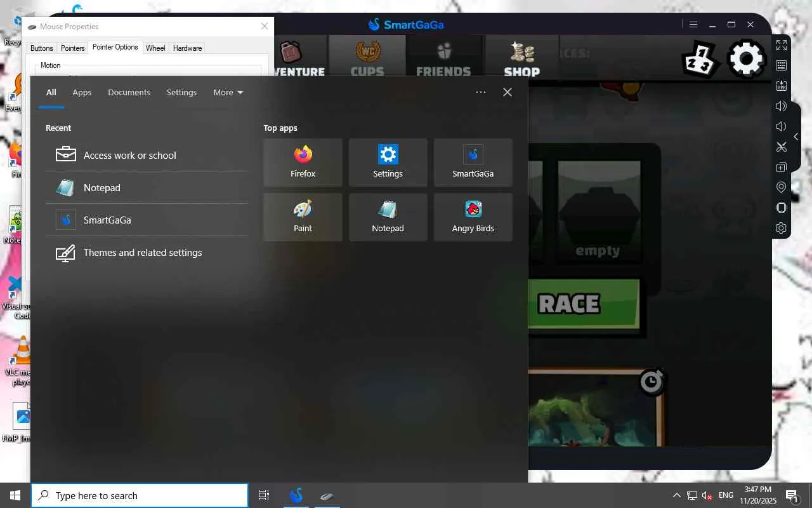Open the FRIENDS tab in the game
Screen dimensions: 812x508
point(443,58)
